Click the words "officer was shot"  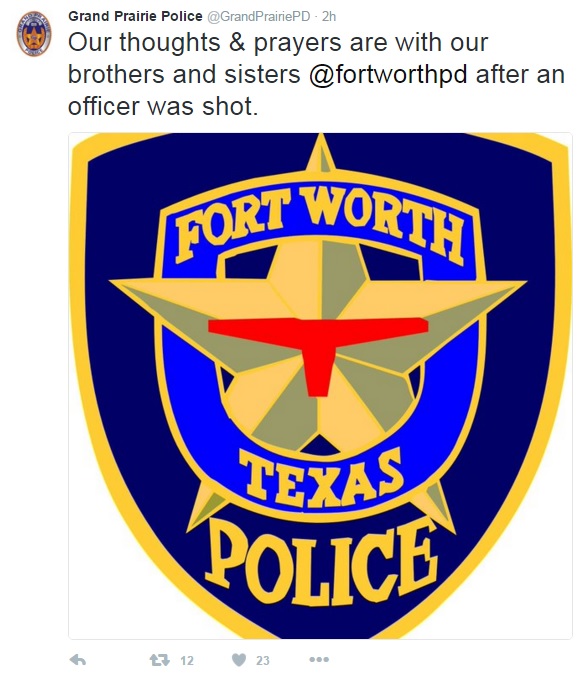click(163, 106)
